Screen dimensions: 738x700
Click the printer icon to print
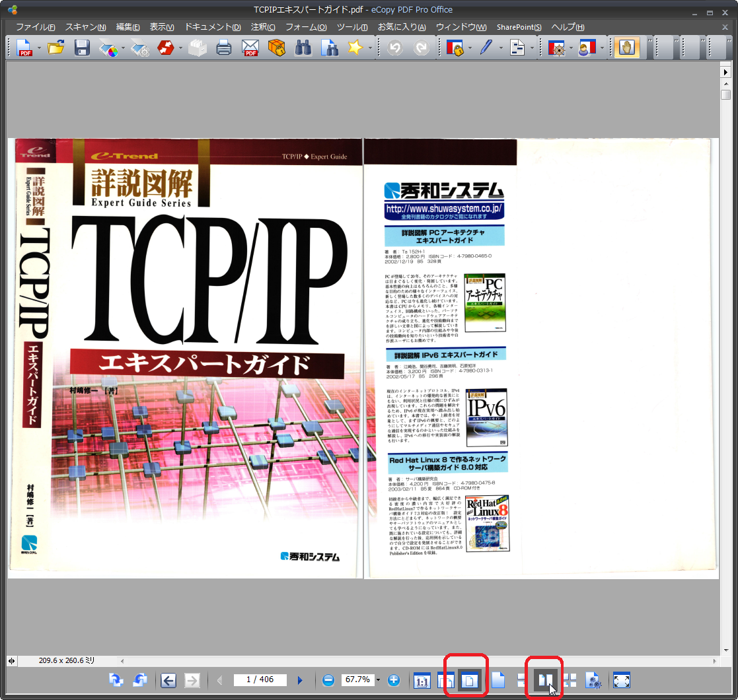coord(223,48)
